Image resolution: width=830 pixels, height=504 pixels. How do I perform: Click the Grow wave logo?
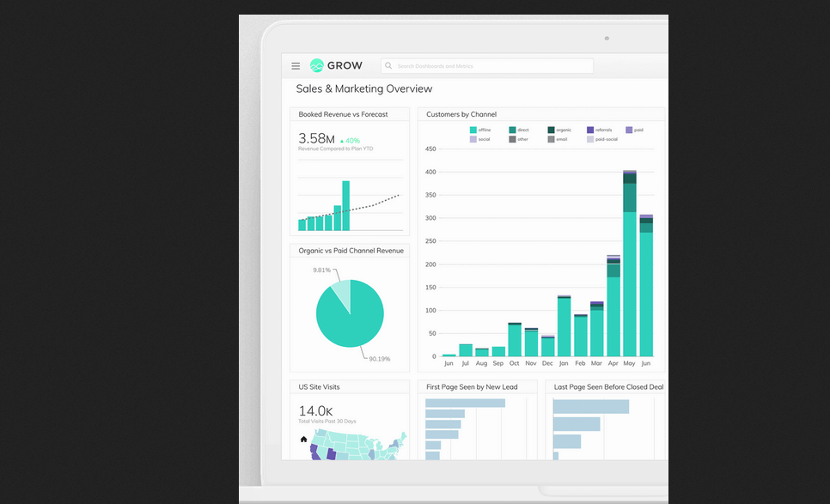tap(317, 65)
